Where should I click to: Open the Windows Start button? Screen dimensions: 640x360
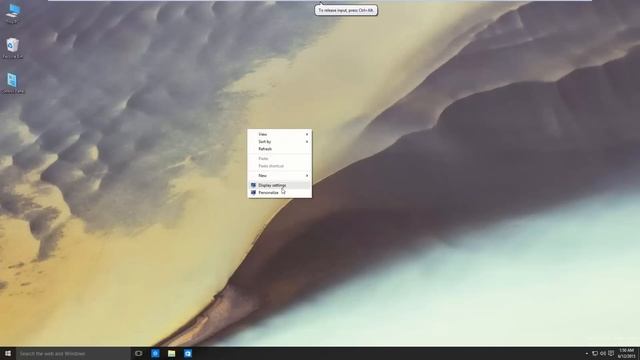[x=8, y=353]
